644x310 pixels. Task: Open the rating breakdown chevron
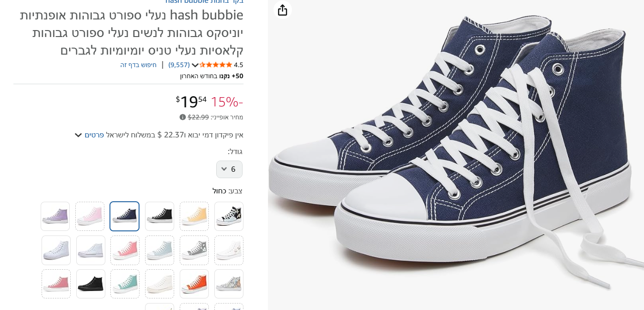coord(195,65)
